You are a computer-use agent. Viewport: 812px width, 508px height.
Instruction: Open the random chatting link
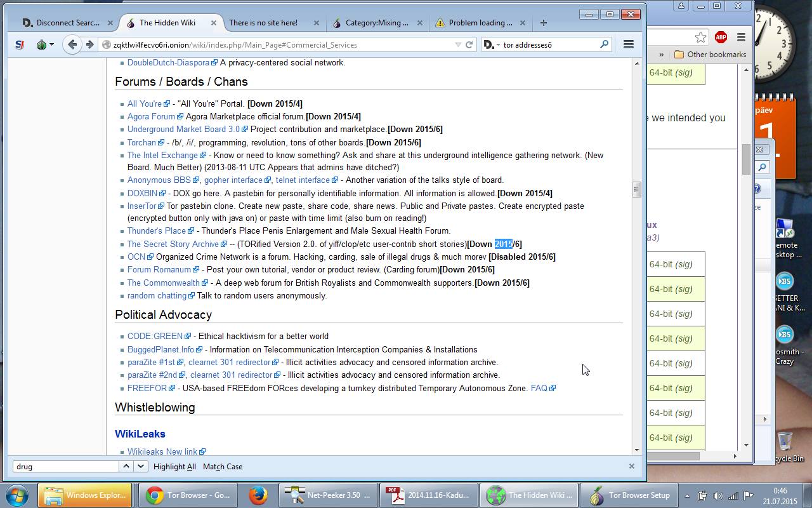[157, 296]
